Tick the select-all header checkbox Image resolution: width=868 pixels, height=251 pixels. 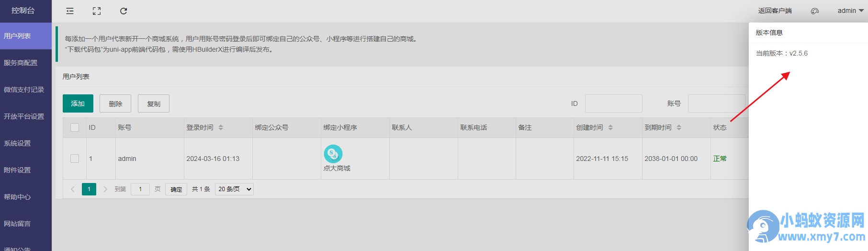click(75, 127)
